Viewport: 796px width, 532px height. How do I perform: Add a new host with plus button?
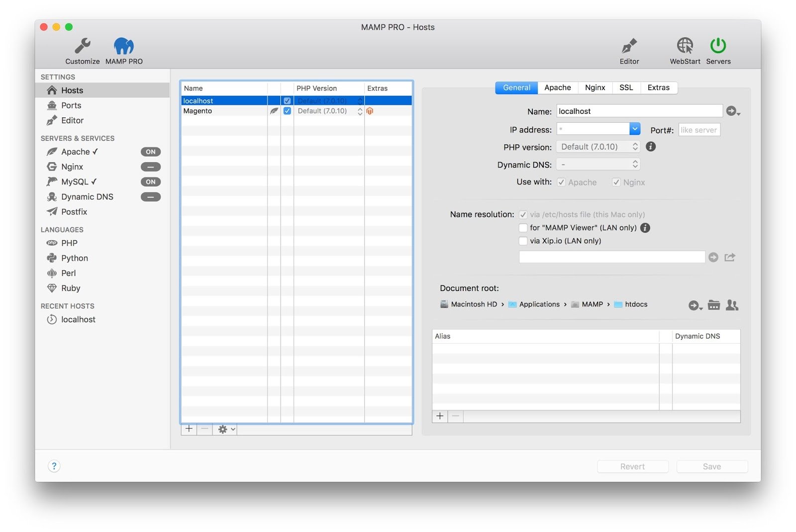click(x=189, y=429)
